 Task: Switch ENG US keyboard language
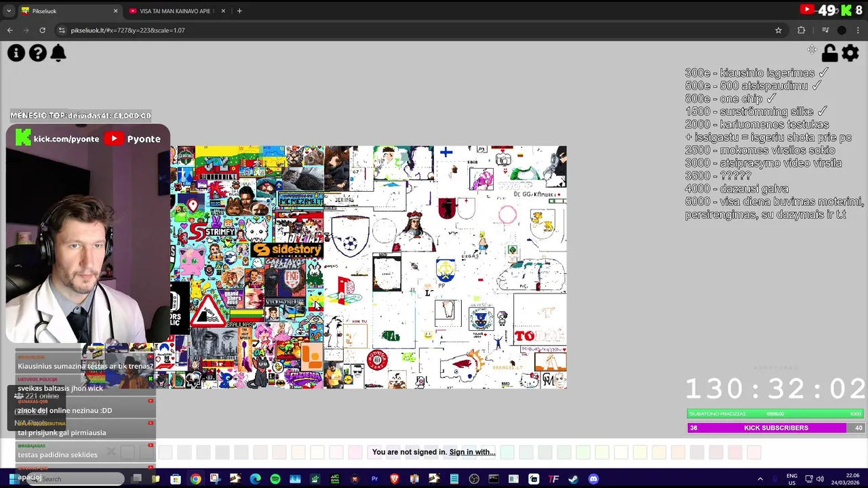point(791,479)
